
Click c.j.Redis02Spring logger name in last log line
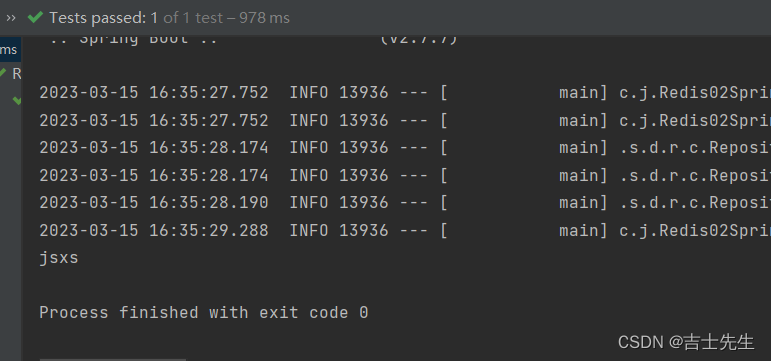click(695, 230)
